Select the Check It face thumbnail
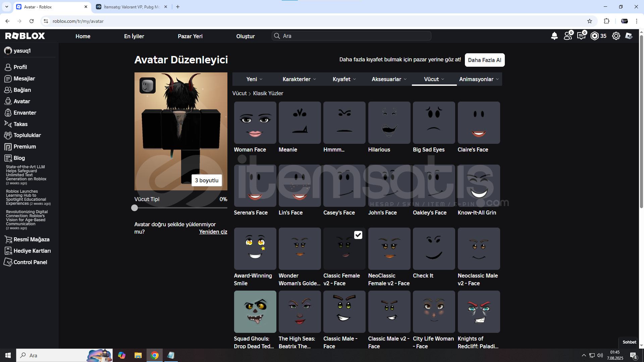644x362 pixels. (434, 249)
